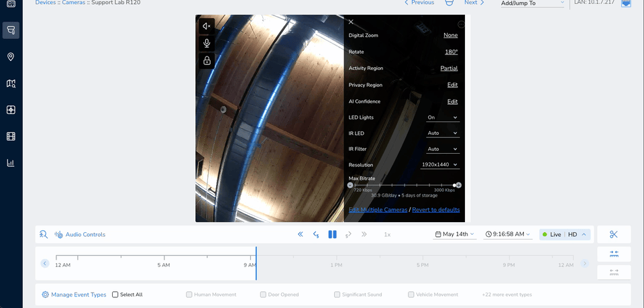Open the LED Lights dropdown
The height and width of the screenshot is (308, 644).
coord(442,117)
